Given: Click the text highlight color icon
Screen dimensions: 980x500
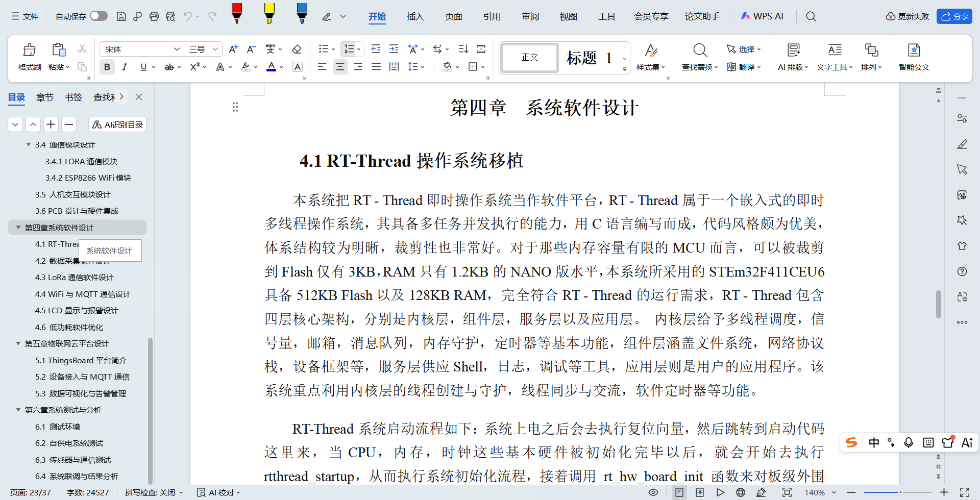Looking at the screenshot, I should coord(246,67).
